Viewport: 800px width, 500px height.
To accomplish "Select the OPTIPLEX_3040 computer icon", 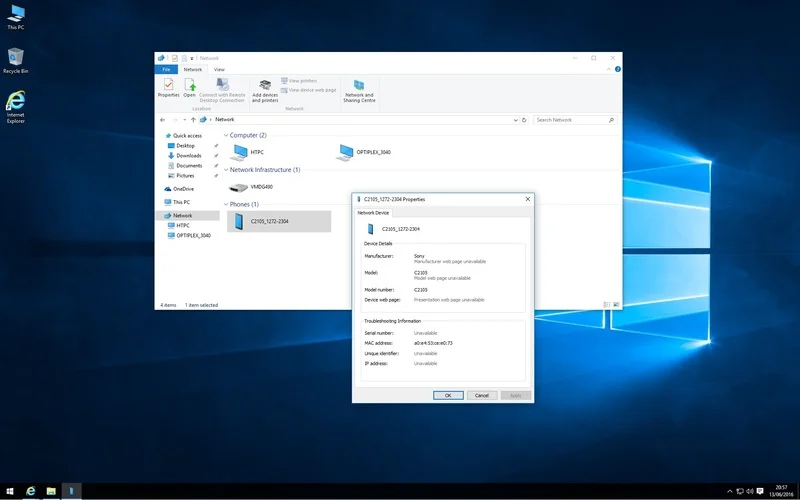I will (345, 152).
